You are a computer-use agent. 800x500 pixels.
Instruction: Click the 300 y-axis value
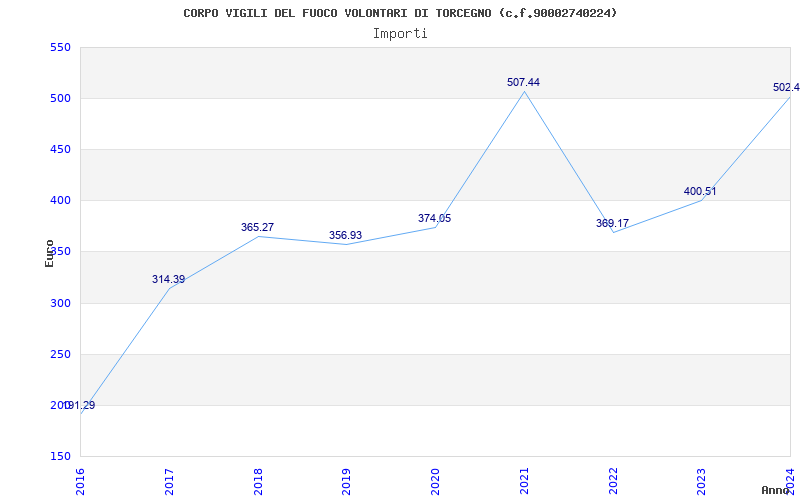(x=60, y=303)
